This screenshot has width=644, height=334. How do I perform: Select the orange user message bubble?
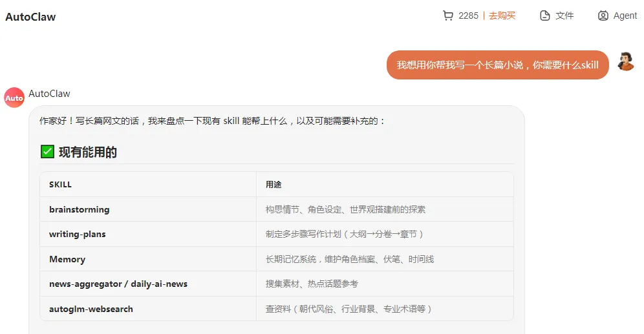click(x=497, y=65)
